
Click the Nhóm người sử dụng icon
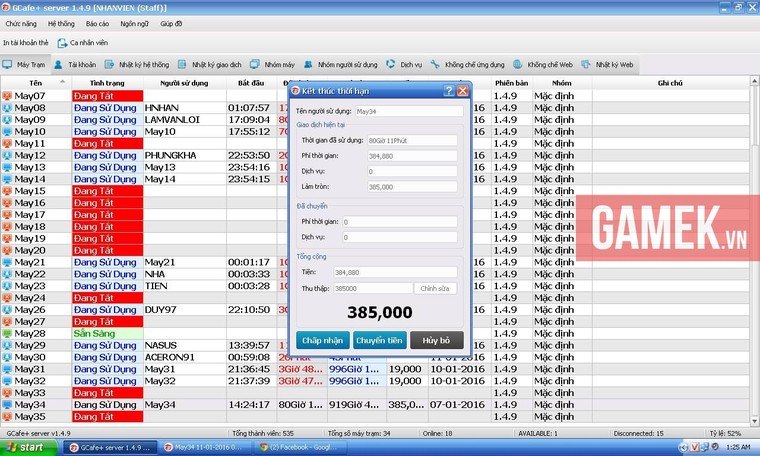click(x=309, y=64)
